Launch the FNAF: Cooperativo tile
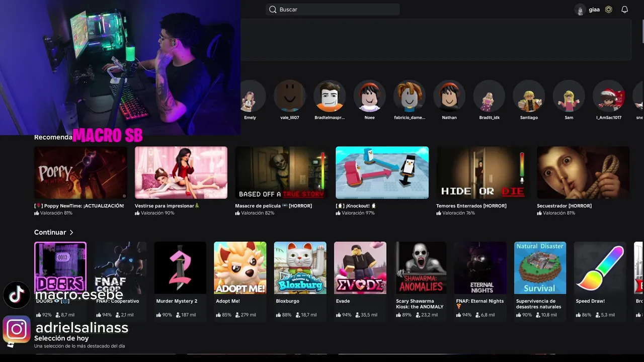The image size is (644, 362). pos(120,268)
